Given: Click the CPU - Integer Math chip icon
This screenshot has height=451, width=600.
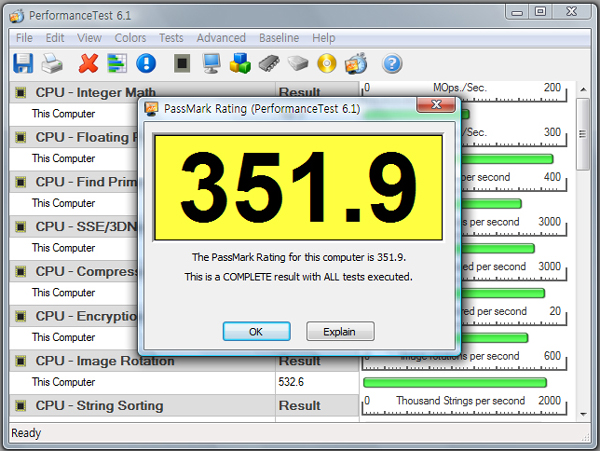Looking at the screenshot, I should [x=21, y=93].
